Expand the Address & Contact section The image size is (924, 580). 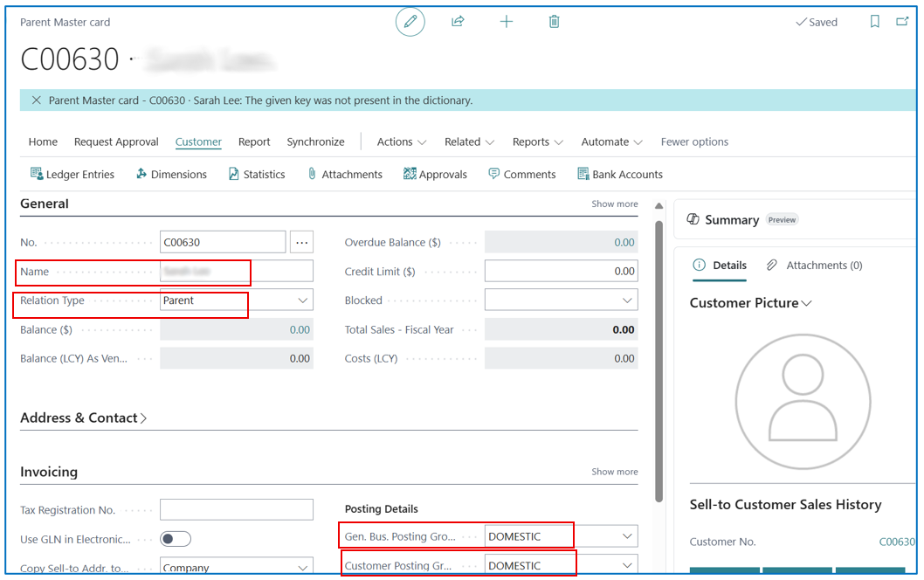click(83, 418)
